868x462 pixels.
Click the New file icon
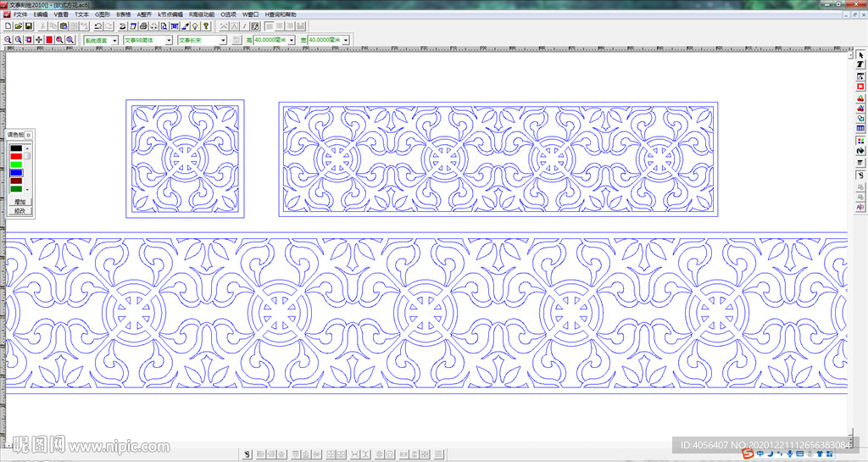8,26
